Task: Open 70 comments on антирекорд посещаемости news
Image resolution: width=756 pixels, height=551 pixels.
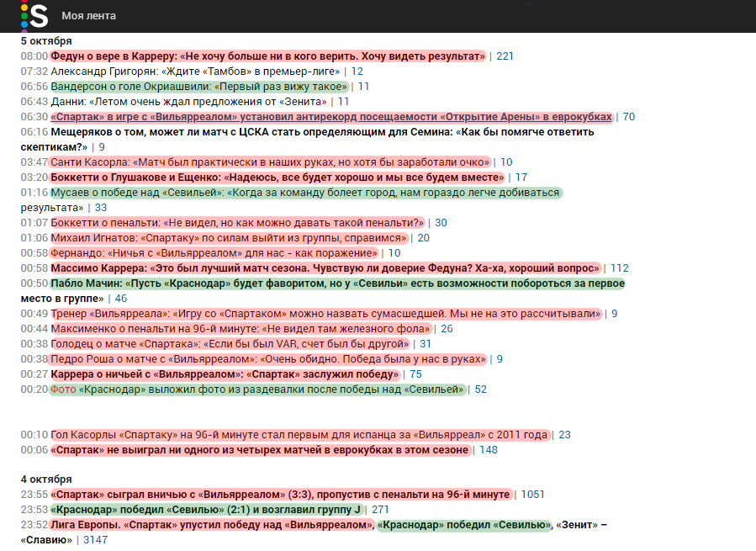Action: (629, 117)
